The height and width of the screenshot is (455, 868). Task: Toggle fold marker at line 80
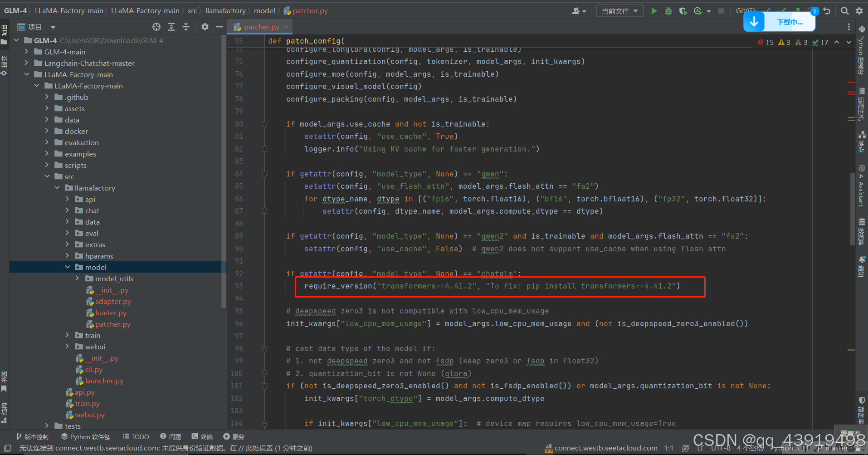[265, 124]
